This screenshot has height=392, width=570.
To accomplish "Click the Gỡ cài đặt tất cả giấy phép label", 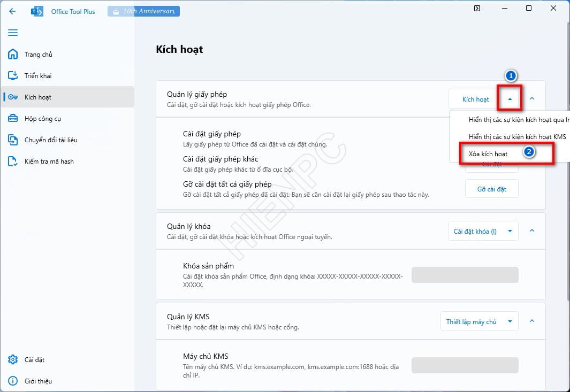I will point(227,184).
